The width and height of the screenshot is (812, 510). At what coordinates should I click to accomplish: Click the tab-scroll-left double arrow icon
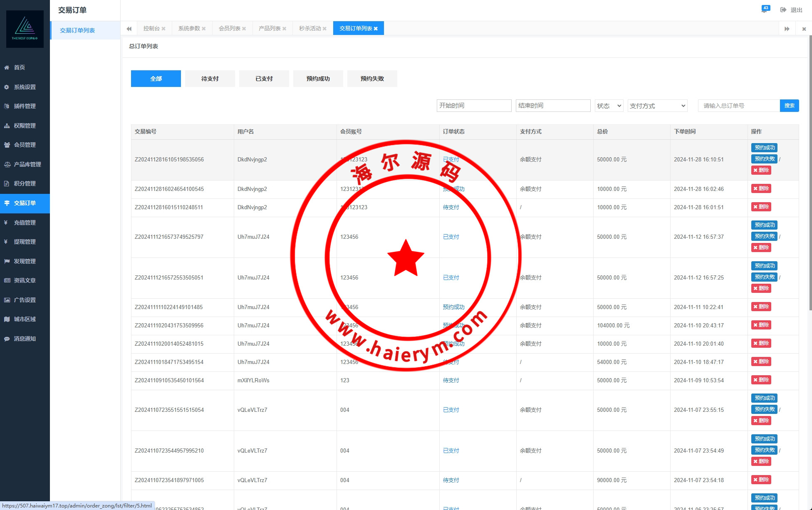tap(129, 29)
